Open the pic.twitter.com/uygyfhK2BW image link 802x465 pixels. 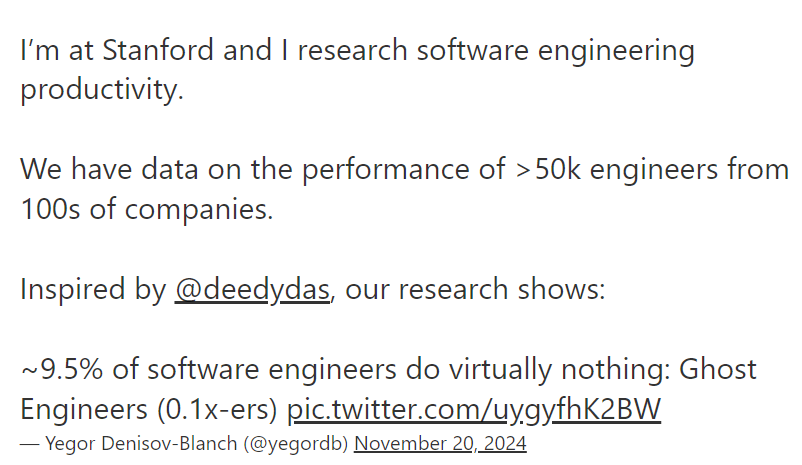coord(474,410)
